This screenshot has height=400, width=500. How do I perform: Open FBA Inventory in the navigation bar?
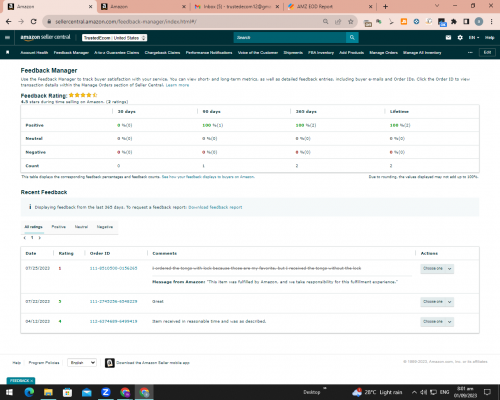321,52
